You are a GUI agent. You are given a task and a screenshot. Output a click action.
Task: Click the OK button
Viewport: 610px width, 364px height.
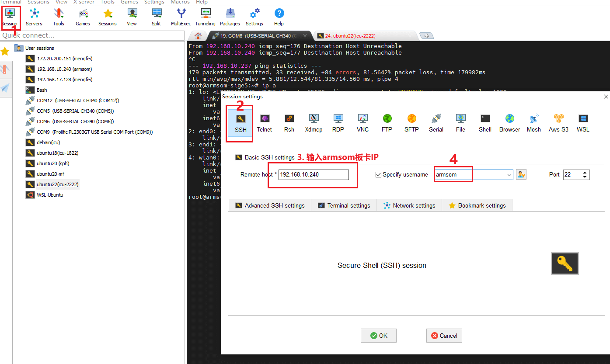(x=378, y=336)
